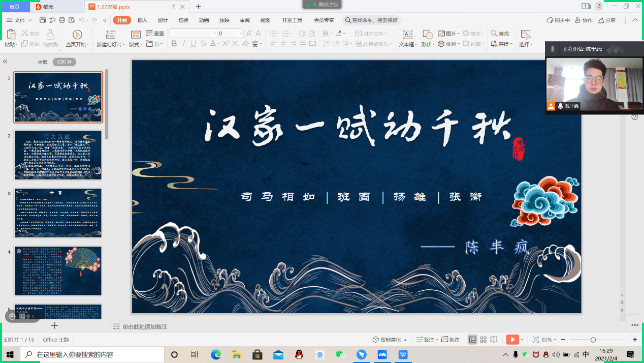Image resolution: width=644 pixels, height=363 pixels.
Task: Toggle the normal view button in status bar
Action: click(472, 340)
